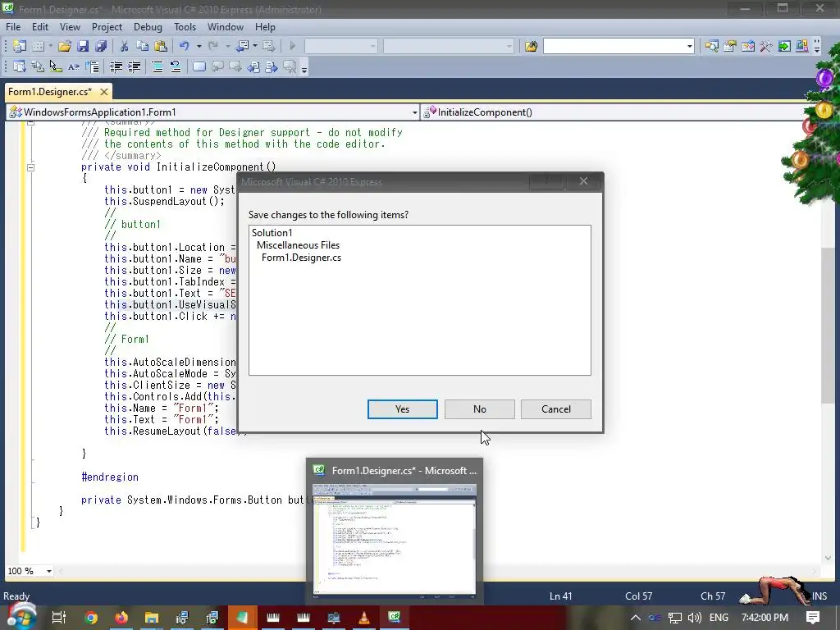Open the Properties Window toolbar icon
This screenshot has height=630, width=840.
coord(729,46)
